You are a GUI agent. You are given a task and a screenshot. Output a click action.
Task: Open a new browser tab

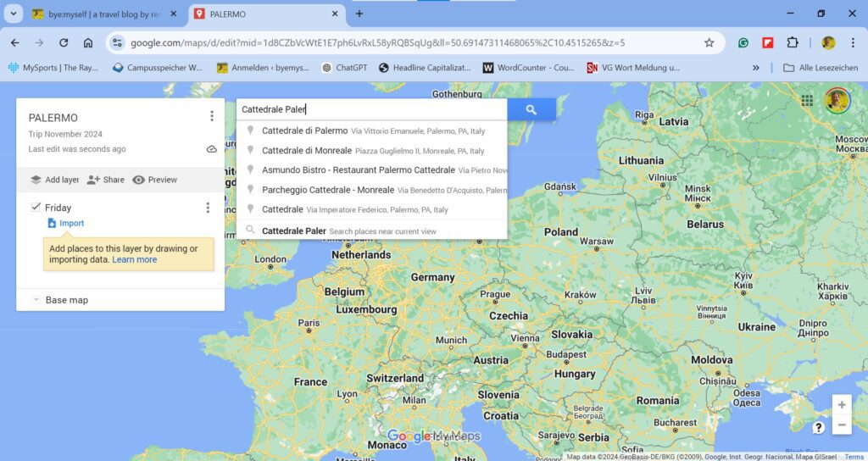359,14
